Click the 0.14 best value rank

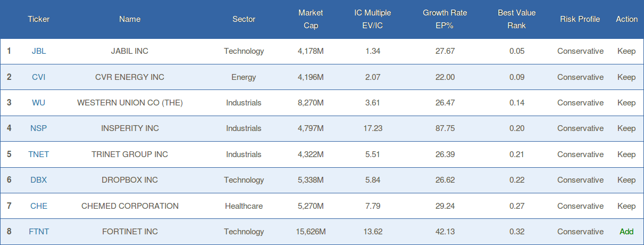[x=516, y=103]
